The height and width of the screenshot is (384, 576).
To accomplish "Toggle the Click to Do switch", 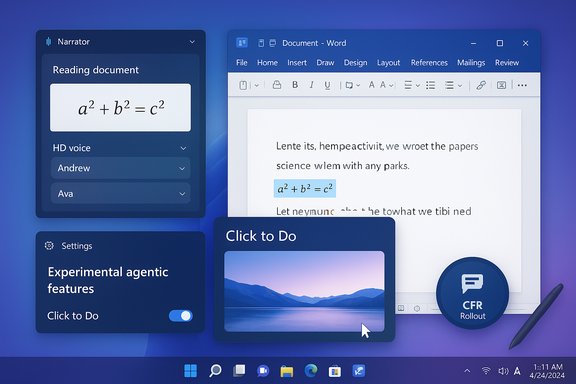I will tap(180, 316).
